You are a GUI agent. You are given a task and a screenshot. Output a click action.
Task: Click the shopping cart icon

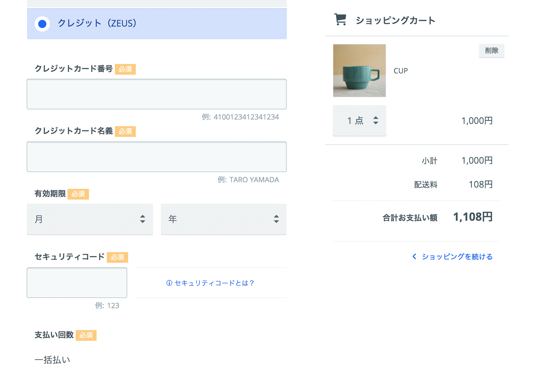point(340,19)
